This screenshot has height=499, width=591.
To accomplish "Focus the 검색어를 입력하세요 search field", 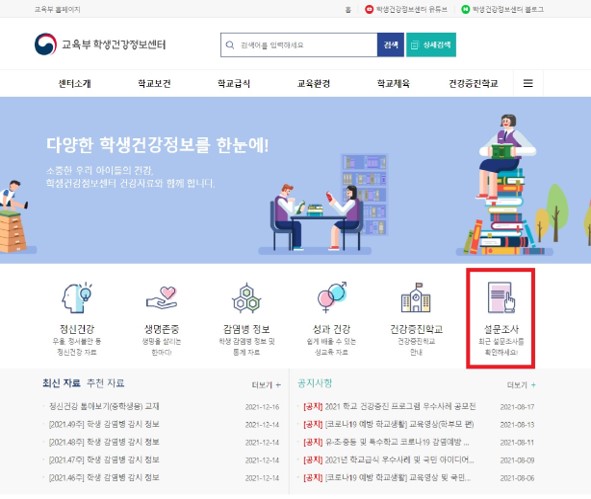I will pyautogui.click(x=299, y=45).
